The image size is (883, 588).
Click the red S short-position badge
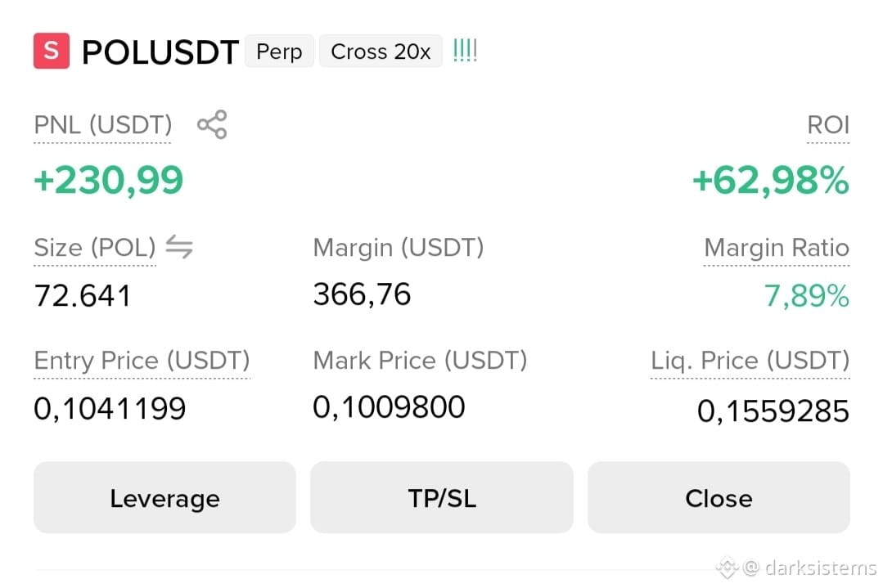[52, 51]
